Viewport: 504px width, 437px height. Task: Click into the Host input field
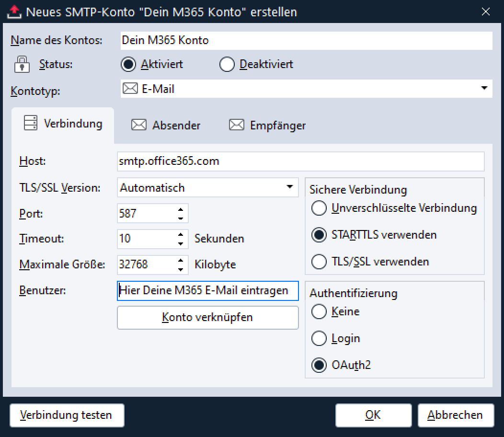point(300,161)
